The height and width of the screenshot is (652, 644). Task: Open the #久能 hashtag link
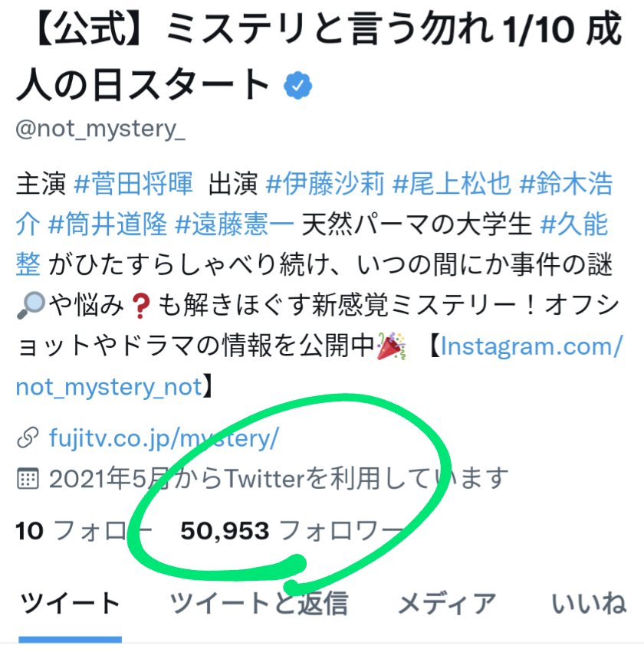[574, 224]
